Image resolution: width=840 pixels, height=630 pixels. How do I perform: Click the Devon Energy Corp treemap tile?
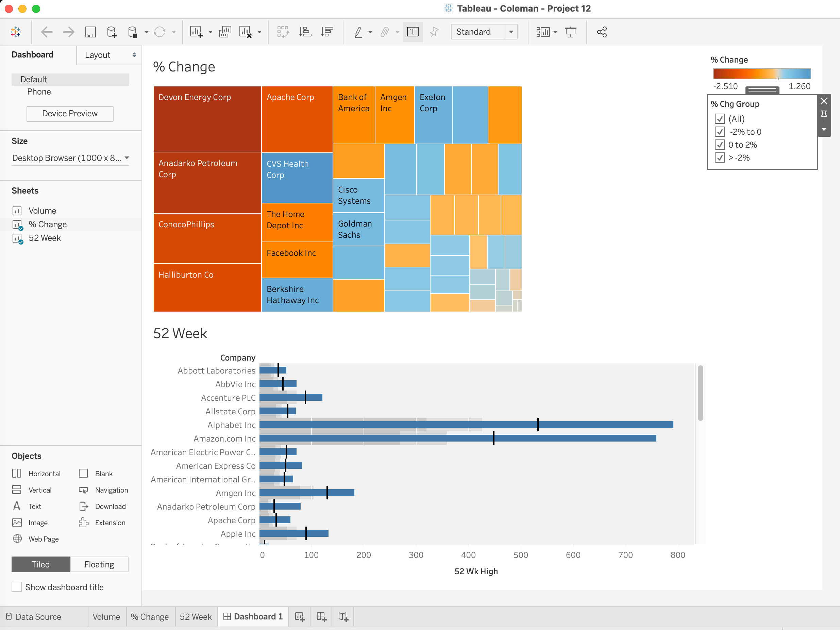point(207,119)
